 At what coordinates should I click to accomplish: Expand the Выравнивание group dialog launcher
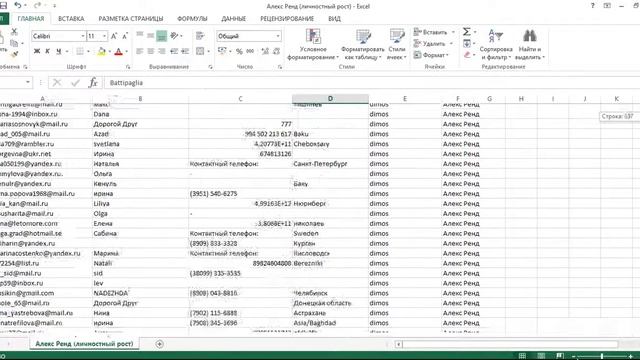[211, 67]
